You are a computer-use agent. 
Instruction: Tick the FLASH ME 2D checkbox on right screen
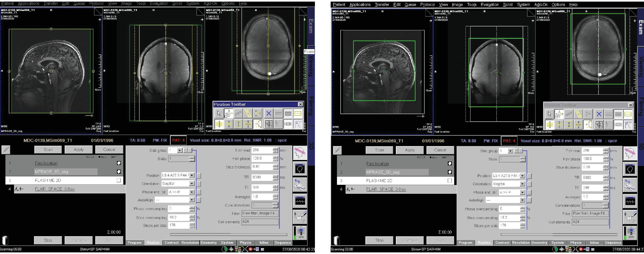click(x=450, y=181)
